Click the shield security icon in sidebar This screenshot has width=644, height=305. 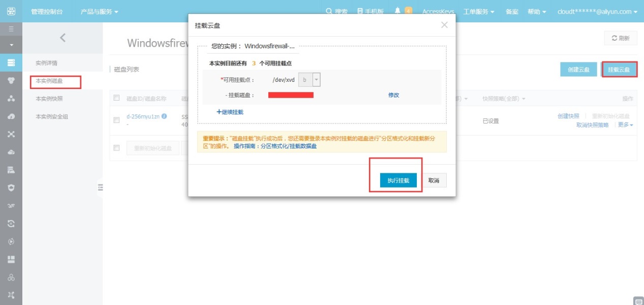click(11, 188)
